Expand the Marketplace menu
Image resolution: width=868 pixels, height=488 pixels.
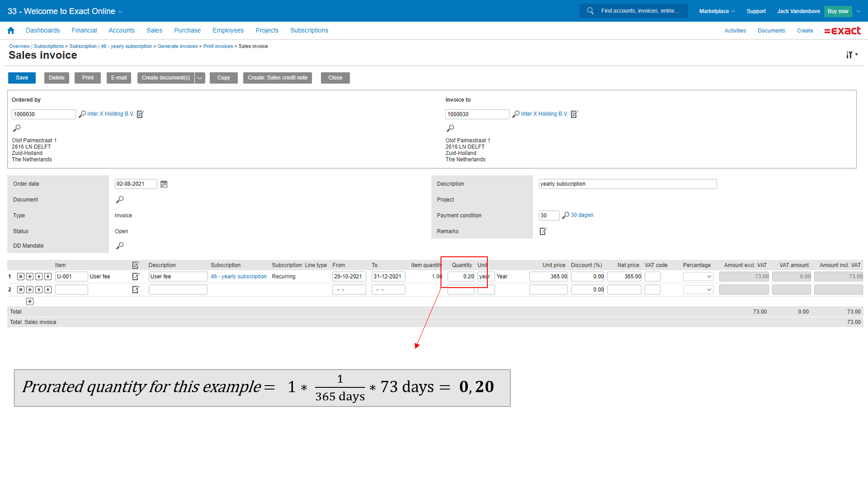pos(717,11)
